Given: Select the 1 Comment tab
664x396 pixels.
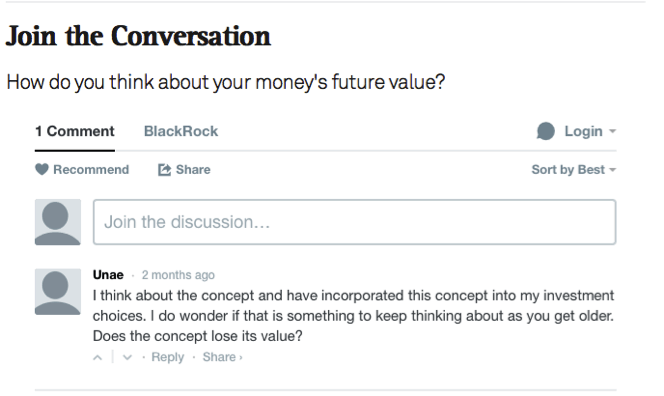Looking at the screenshot, I should pyautogui.click(x=75, y=131).
